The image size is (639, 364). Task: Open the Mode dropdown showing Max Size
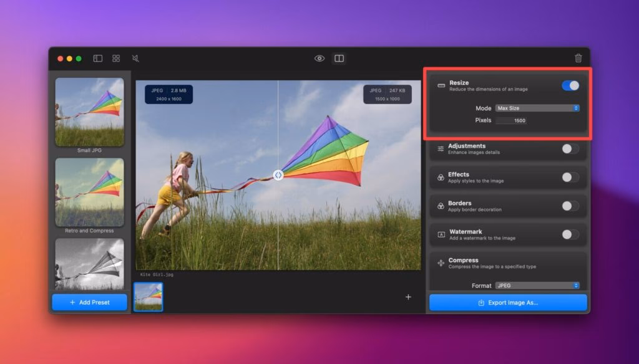tap(537, 108)
